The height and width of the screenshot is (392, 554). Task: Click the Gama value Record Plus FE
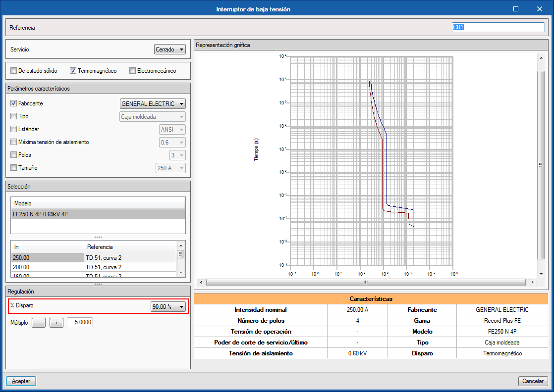point(502,321)
